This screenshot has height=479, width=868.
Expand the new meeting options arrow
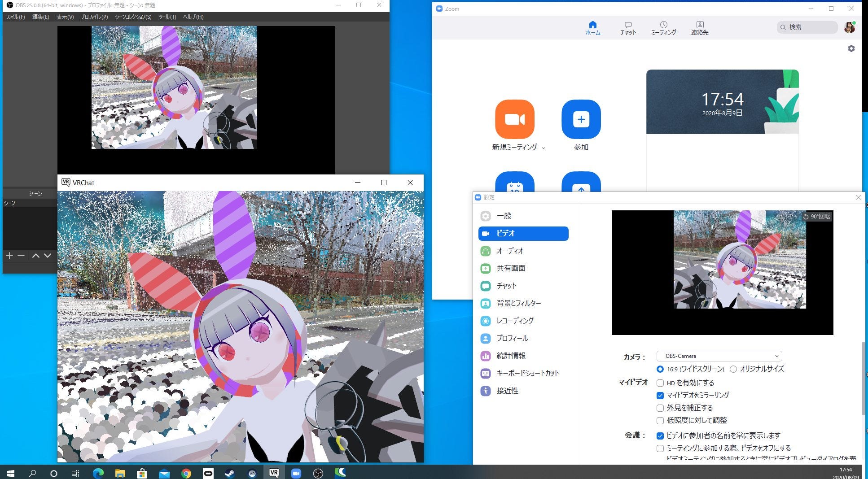click(544, 148)
